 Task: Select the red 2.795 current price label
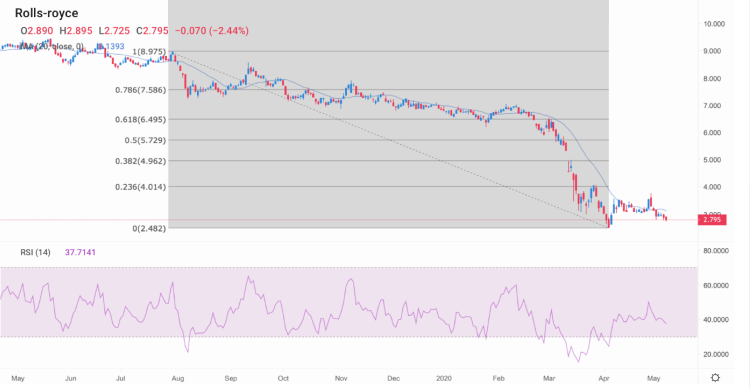[712, 220]
